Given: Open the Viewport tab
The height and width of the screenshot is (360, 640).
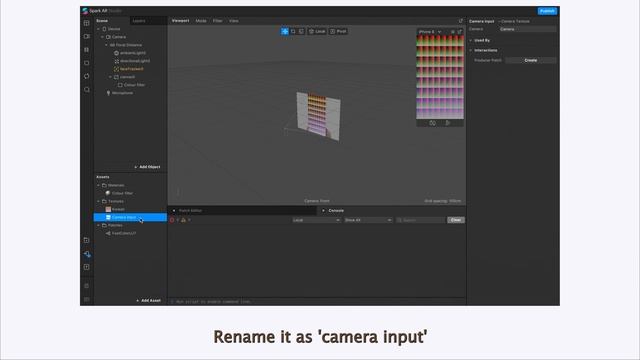Looking at the screenshot, I should (180, 21).
